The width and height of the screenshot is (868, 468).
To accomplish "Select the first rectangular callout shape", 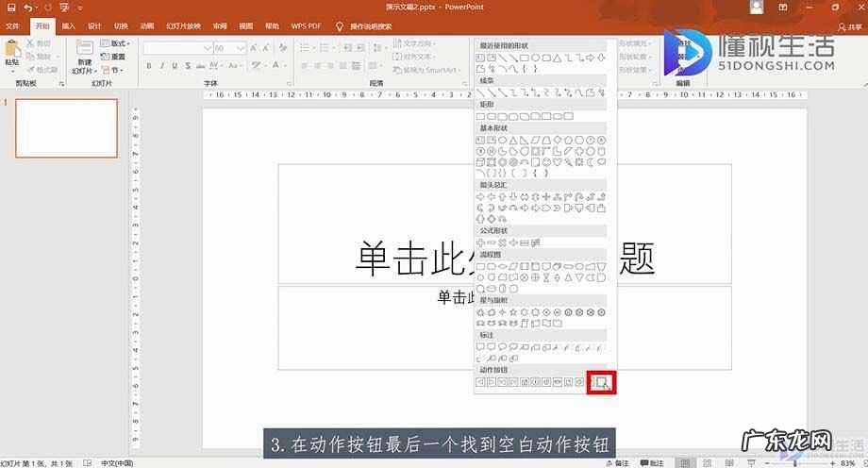I will [x=480, y=347].
